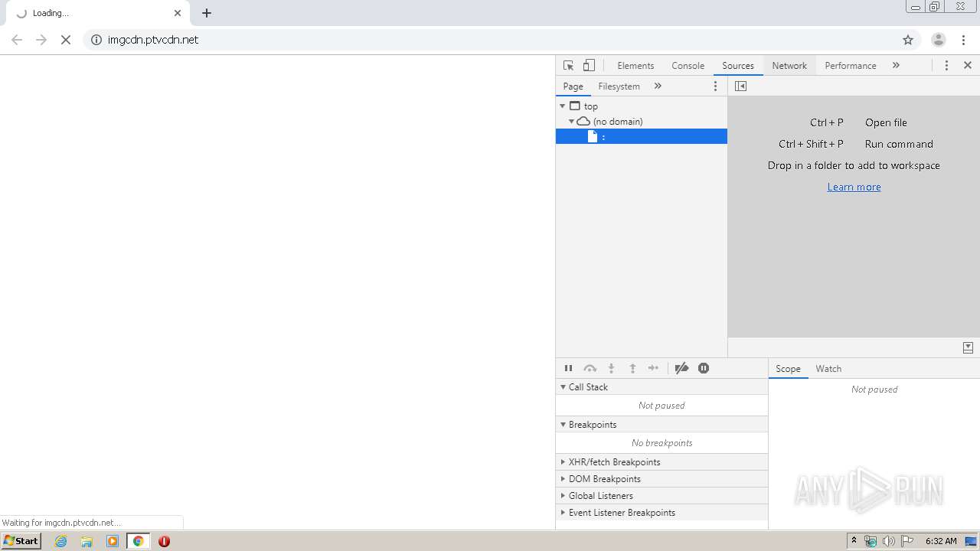Open a new browser tab
This screenshot has width=980, height=551.
(x=207, y=13)
